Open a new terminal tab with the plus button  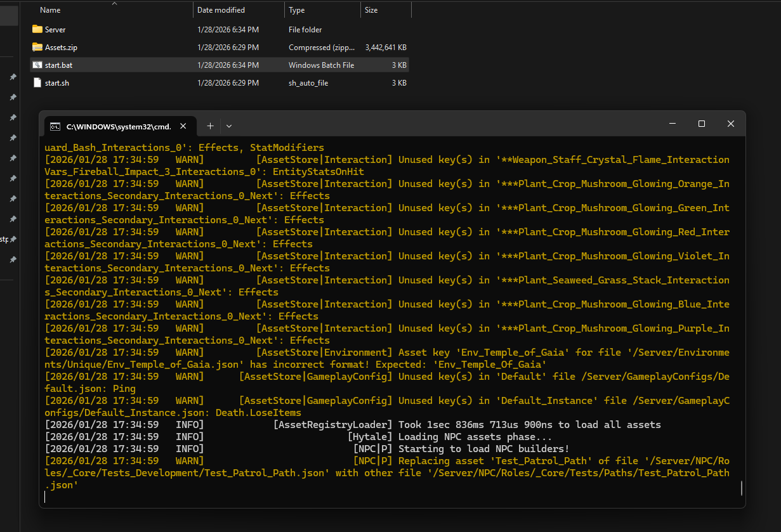[210, 126]
